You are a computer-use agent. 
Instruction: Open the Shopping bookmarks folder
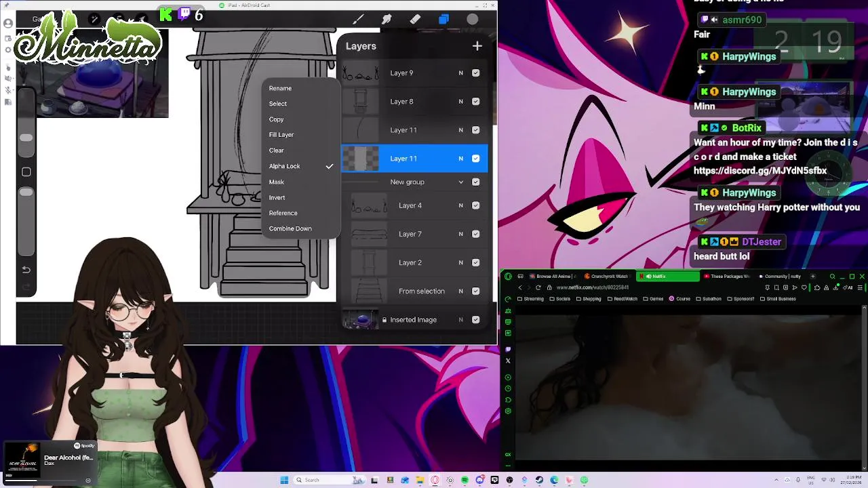[589, 299]
